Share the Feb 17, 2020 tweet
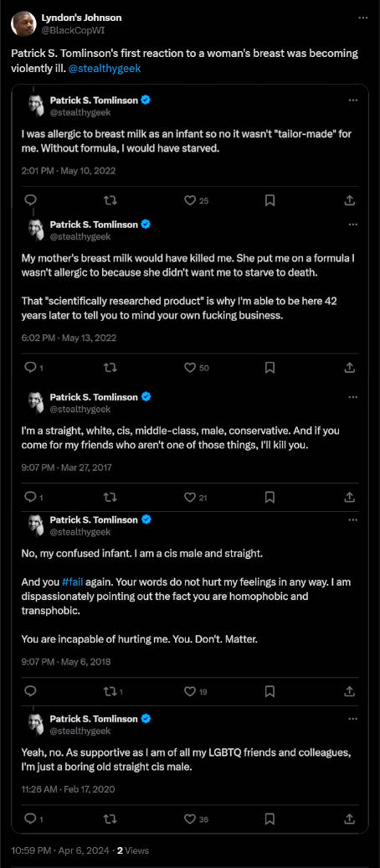This screenshot has width=380, height=868. 349,819
